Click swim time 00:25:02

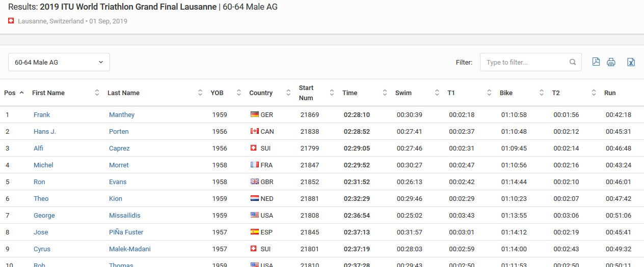(x=410, y=215)
